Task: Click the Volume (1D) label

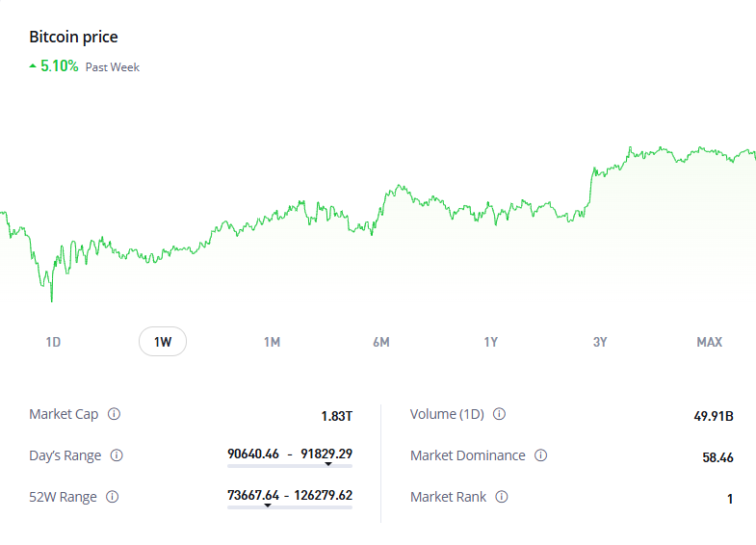Action: point(447,414)
